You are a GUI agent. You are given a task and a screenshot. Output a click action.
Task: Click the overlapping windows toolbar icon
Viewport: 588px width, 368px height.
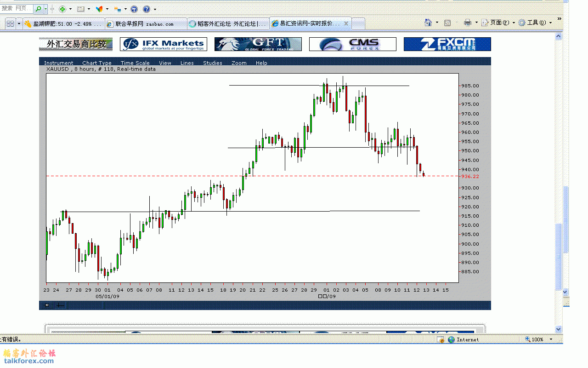(118, 9)
